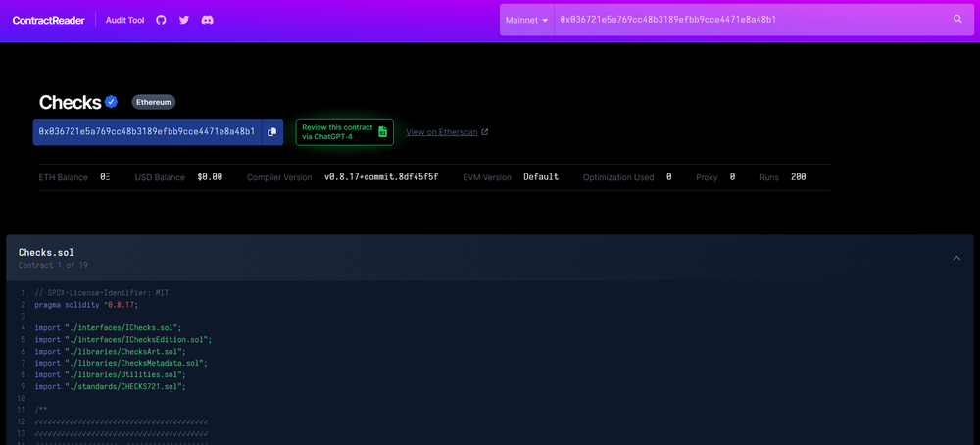Open the Discord icon link
The image size is (980, 445).
pyautogui.click(x=207, y=20)
